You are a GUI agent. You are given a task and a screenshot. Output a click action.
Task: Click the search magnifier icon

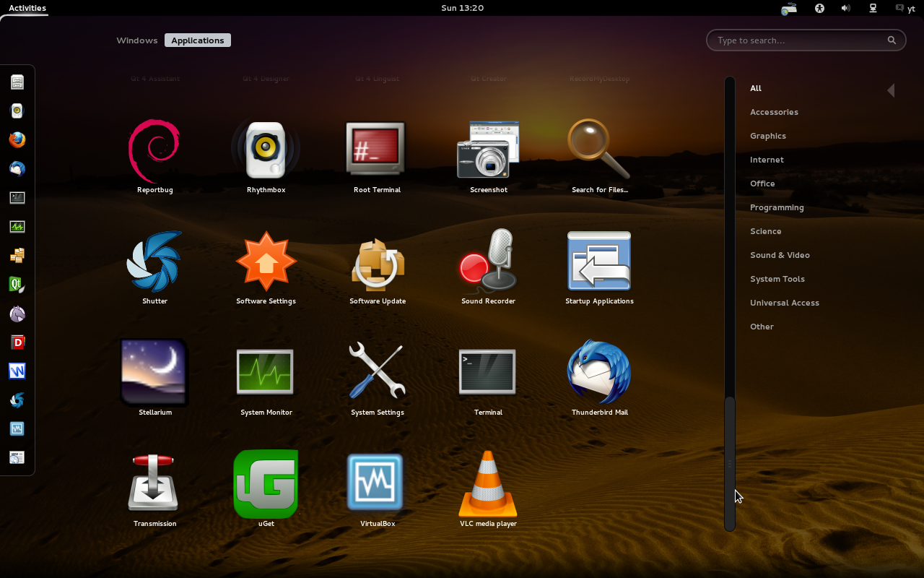pos(892,40)
